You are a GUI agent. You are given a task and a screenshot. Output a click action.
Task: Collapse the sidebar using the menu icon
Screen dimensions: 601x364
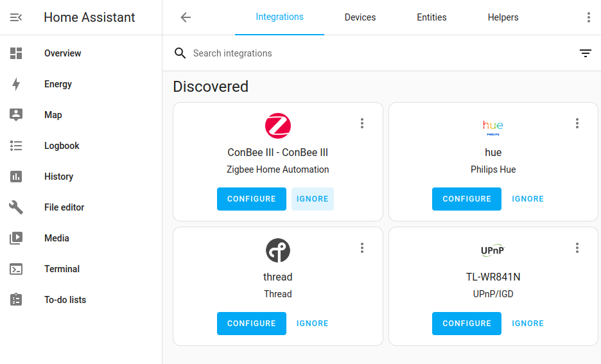tap(15, 17)
